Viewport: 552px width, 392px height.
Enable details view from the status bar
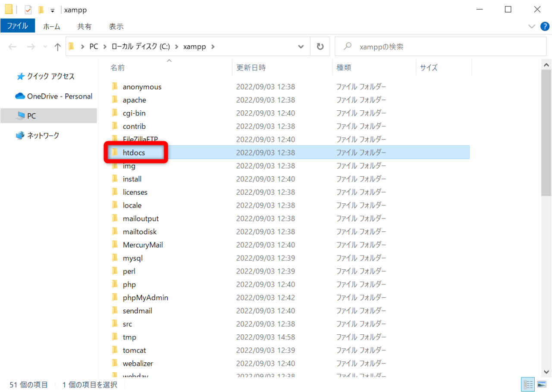click(x=528, y=384)
